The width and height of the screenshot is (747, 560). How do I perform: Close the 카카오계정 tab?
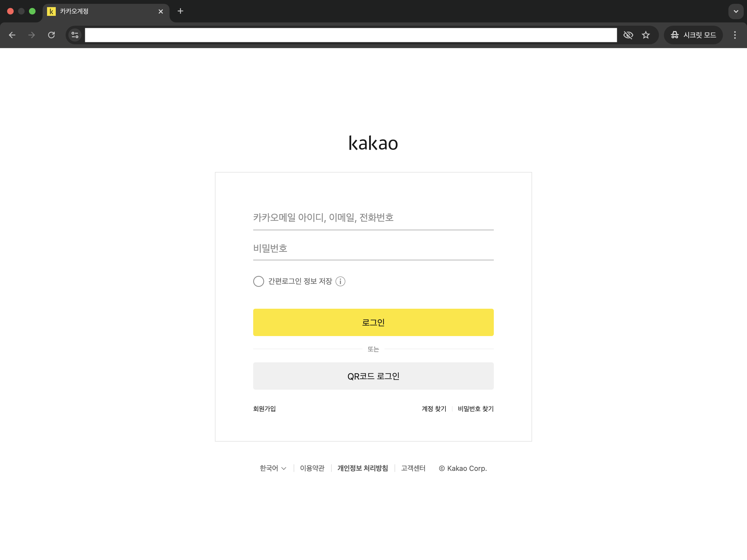coord(161,11)
